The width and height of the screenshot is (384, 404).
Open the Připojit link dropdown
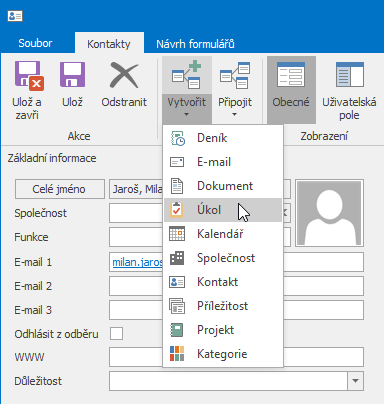pos(235,90)
